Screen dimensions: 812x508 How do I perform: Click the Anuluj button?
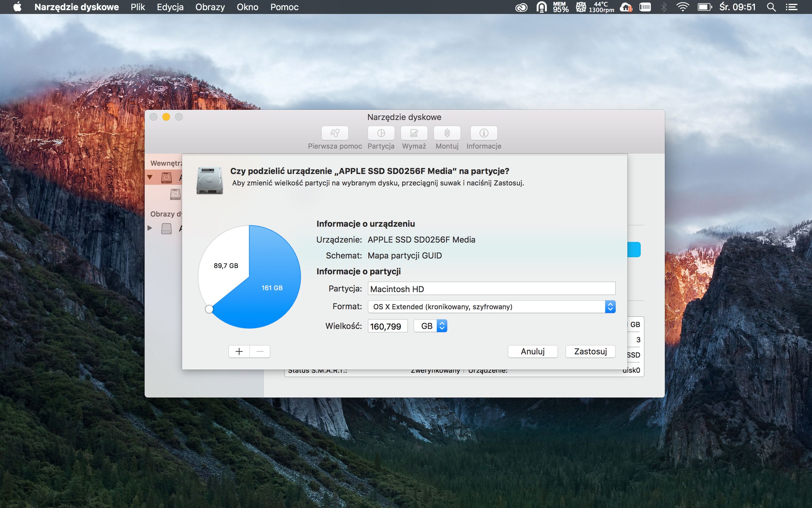(x=532, y=351)
